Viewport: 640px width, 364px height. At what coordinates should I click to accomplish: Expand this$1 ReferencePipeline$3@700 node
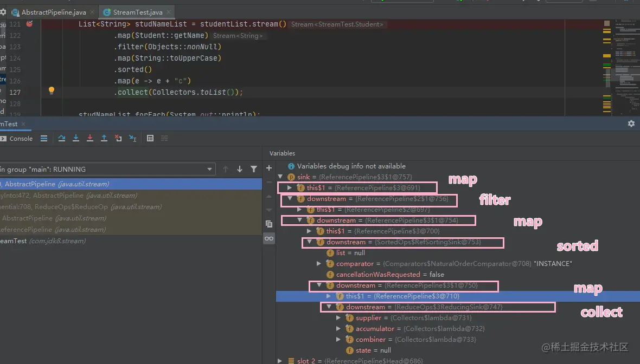[x=309, y=231]
